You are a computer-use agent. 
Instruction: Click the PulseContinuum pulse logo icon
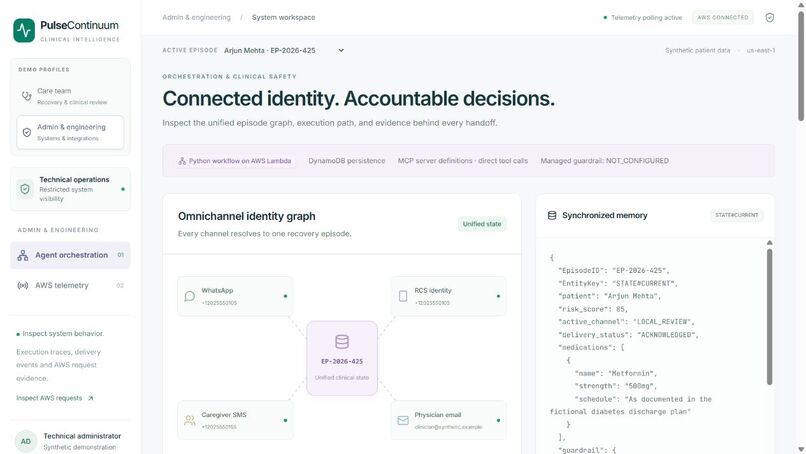[24, 30]
